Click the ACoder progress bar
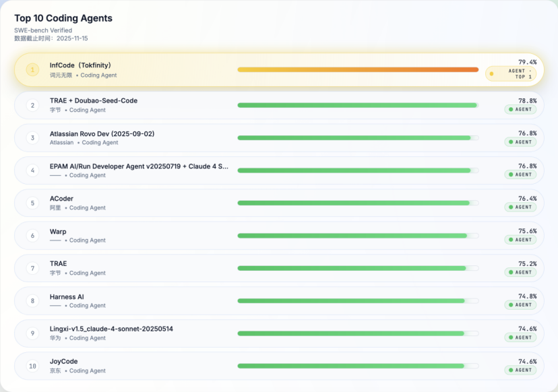The width and height of the screenshot is (558, 392). [x=358, y=203]
